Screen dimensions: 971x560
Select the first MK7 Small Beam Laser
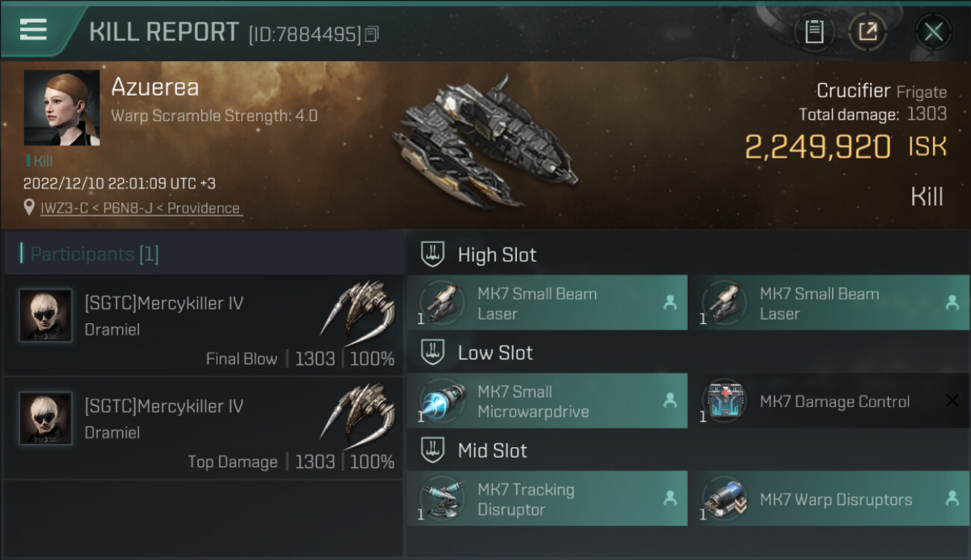coord(547,303)
